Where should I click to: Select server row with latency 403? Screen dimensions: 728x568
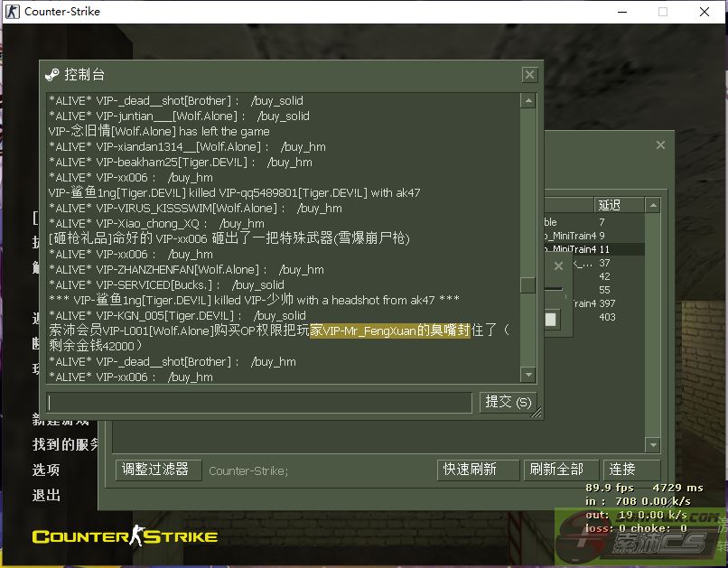608,317
